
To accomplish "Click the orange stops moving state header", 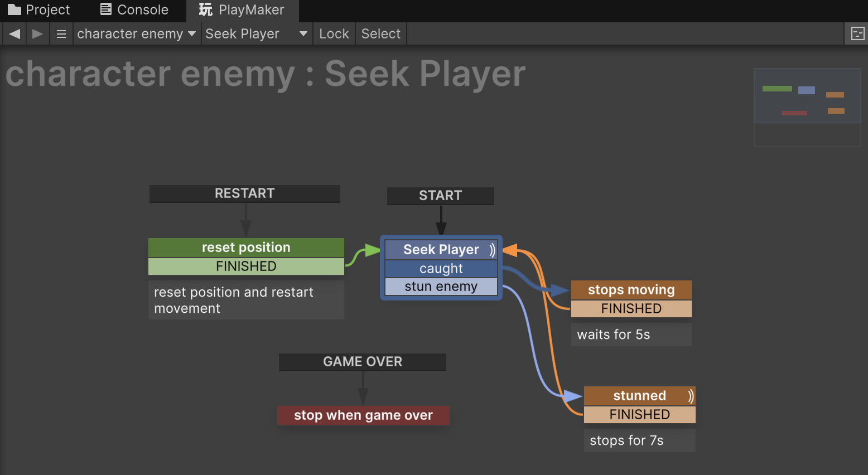I will click(630, 289).
